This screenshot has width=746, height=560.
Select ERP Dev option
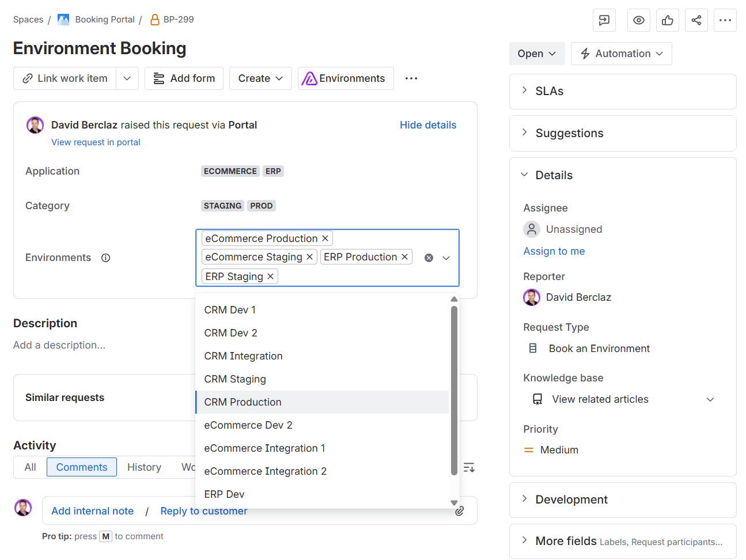pyautogui.click(x=322, y=494)
